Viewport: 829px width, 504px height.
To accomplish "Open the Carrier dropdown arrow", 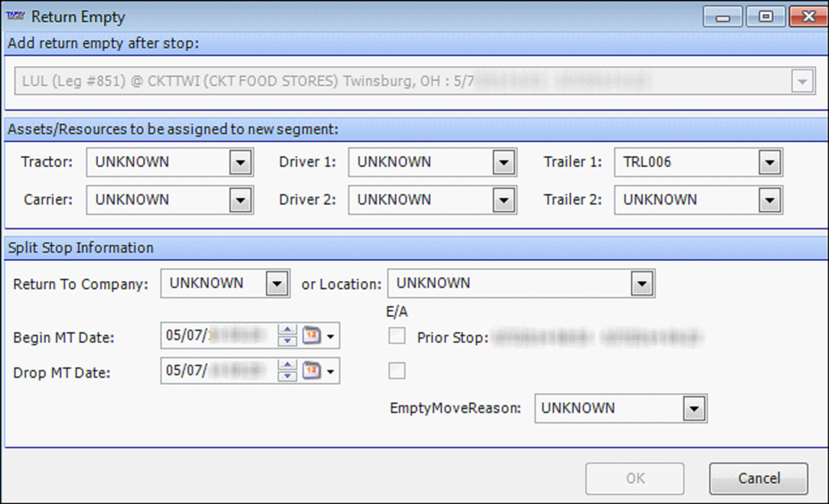I will point(240,200).
